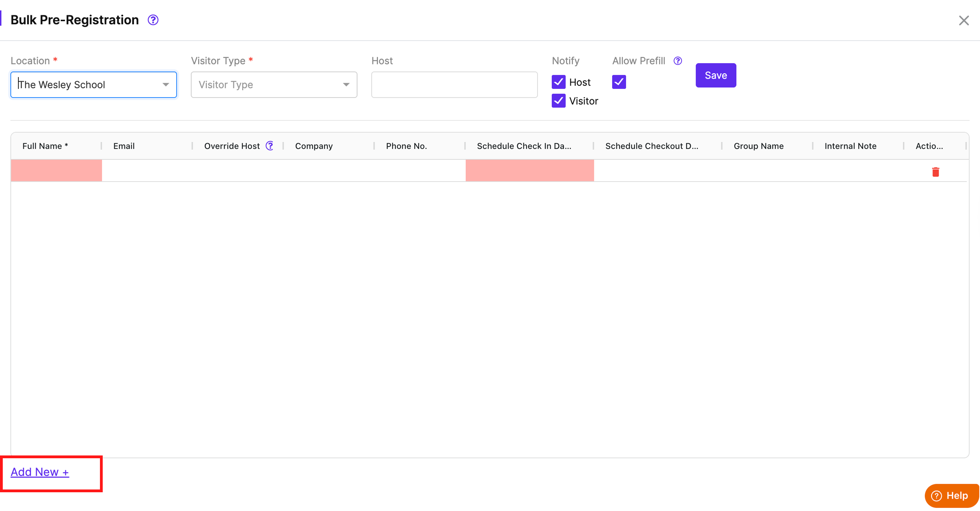This screenshot has height=511, width=980.
Task: Click the Save button
Action: [x=715, y=75]
